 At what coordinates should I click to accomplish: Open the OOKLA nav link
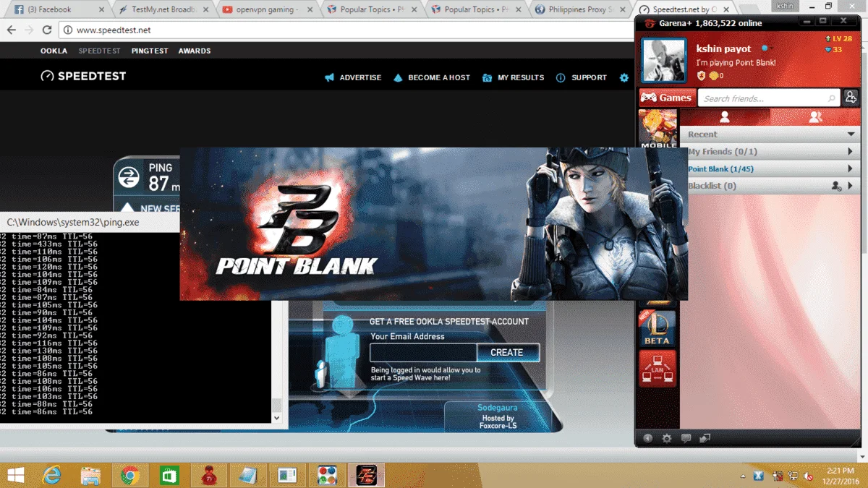(54, 51)
